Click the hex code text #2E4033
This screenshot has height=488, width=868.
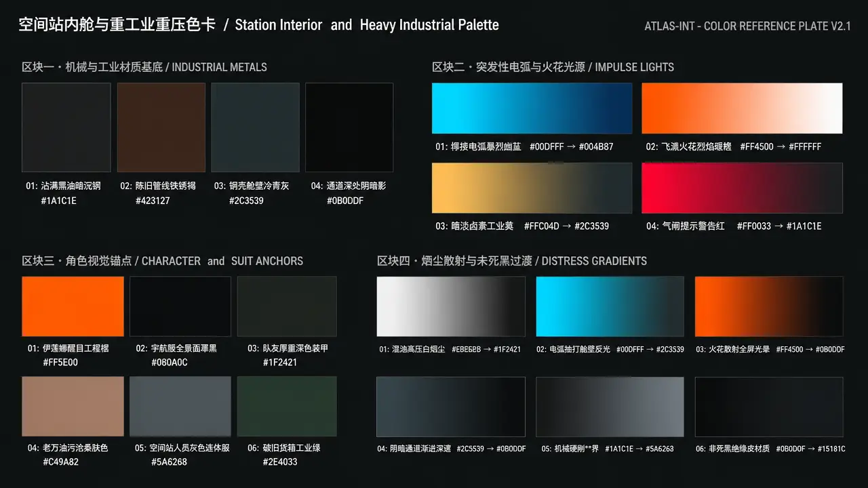tap(280, 462)
